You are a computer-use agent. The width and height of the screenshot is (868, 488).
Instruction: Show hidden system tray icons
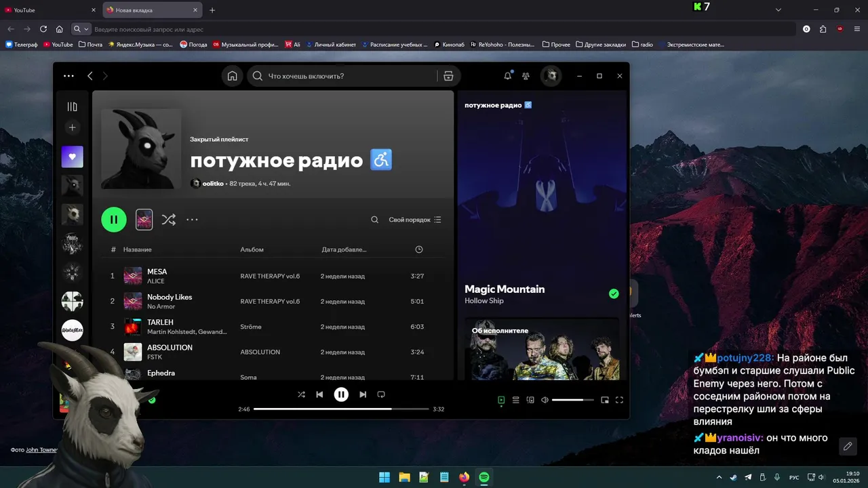tap(719, 477)
